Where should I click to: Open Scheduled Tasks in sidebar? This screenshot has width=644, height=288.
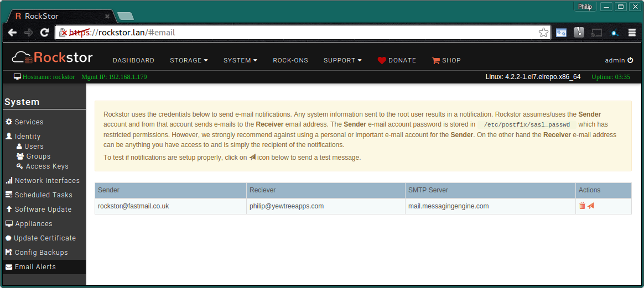click(x=39, y=195)
